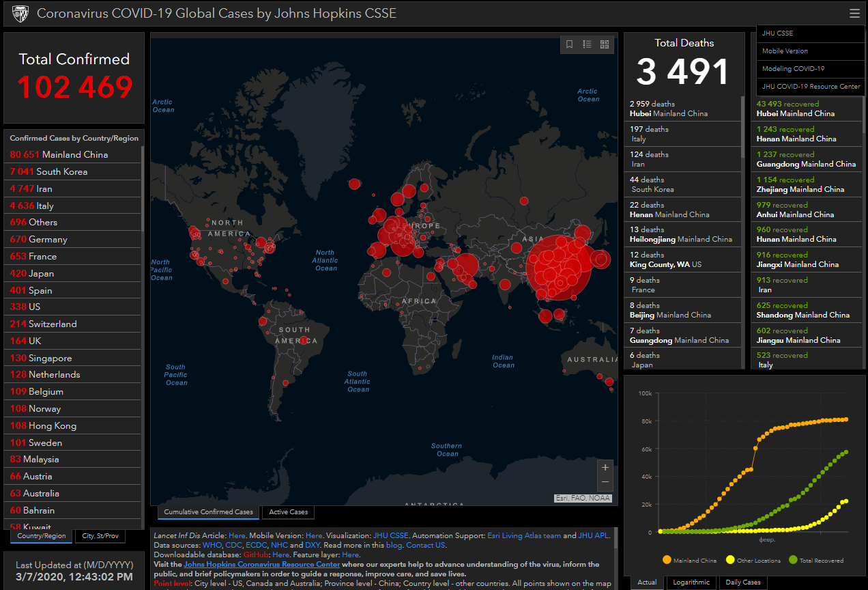
Task: Switch to the Active Cases map tab
Action: coord(288,512)
